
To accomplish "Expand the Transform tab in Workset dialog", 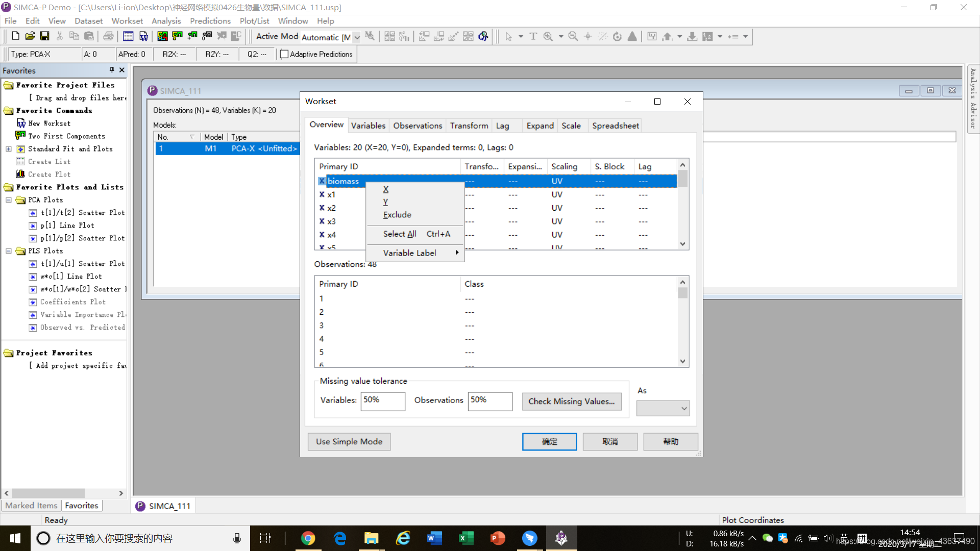I will (469, 126).
